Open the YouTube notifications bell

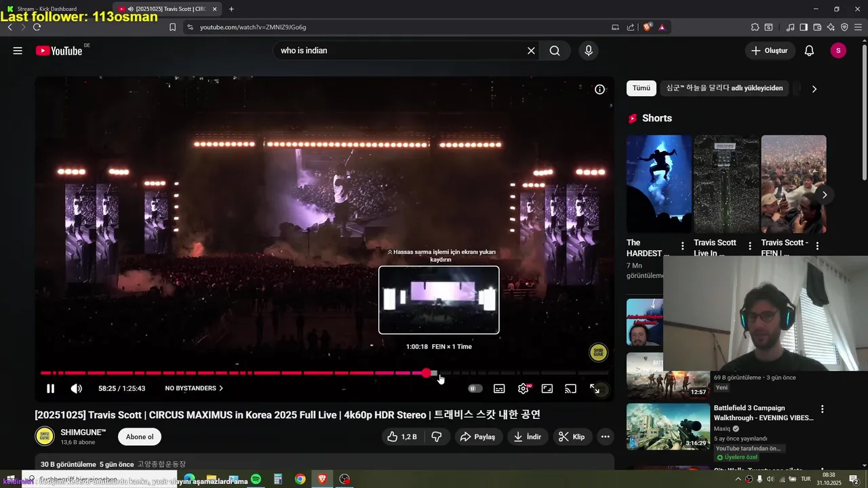coord(809,51)
